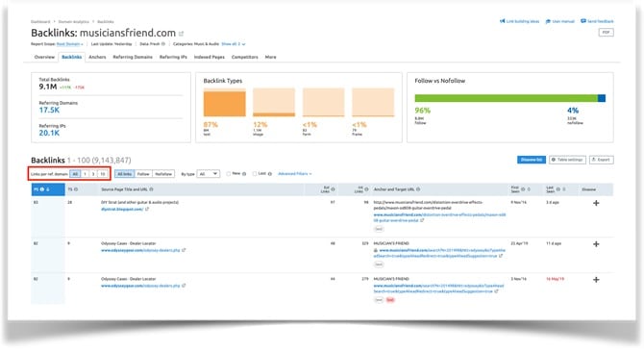The image size is (644, 351).
Task: Click info icon beside New checkbox
Action: (244, 174)
